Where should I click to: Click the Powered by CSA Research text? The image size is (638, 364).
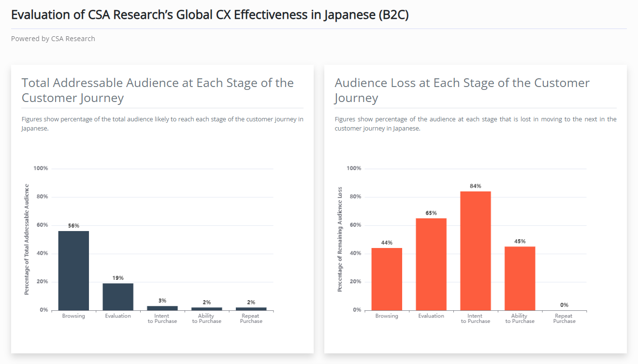pos(53,39)
